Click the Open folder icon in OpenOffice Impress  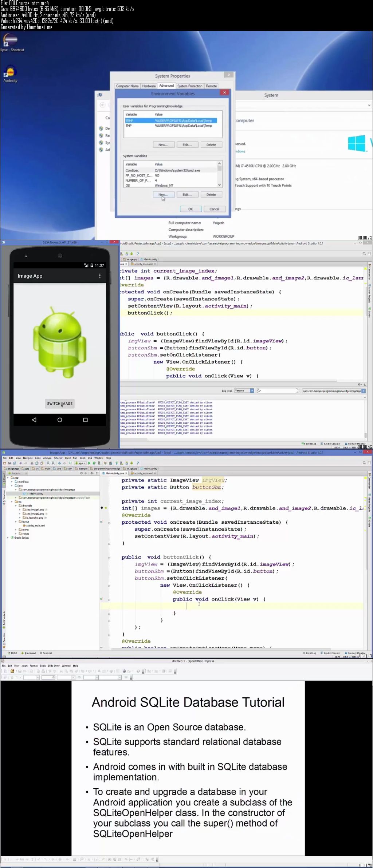pyautogui.click(x=12, y=671)
